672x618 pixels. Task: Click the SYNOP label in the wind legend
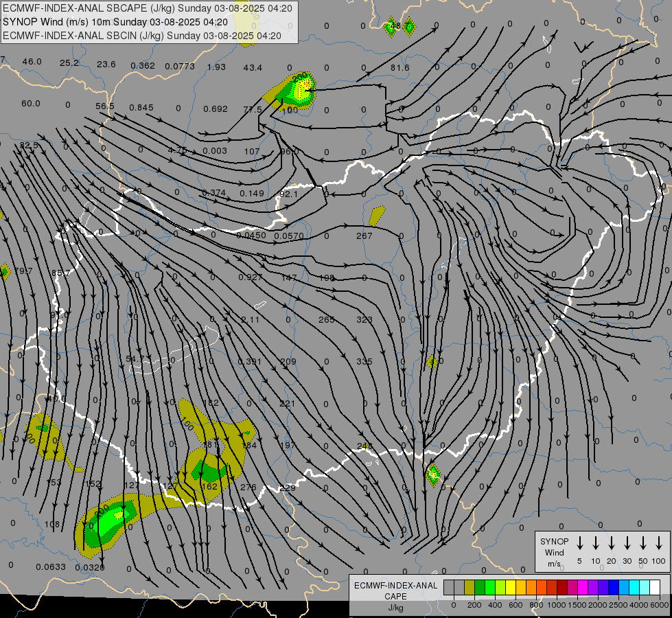(x=554, y=541)
